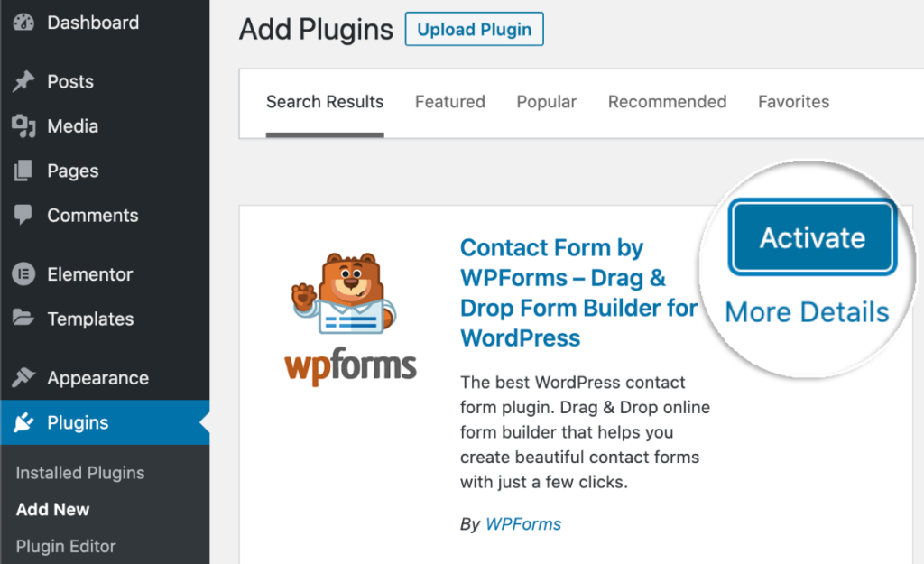Activate the WPForms plugin
The height and width of the screenshot is (564, 924).
click(x=811, y=237)
